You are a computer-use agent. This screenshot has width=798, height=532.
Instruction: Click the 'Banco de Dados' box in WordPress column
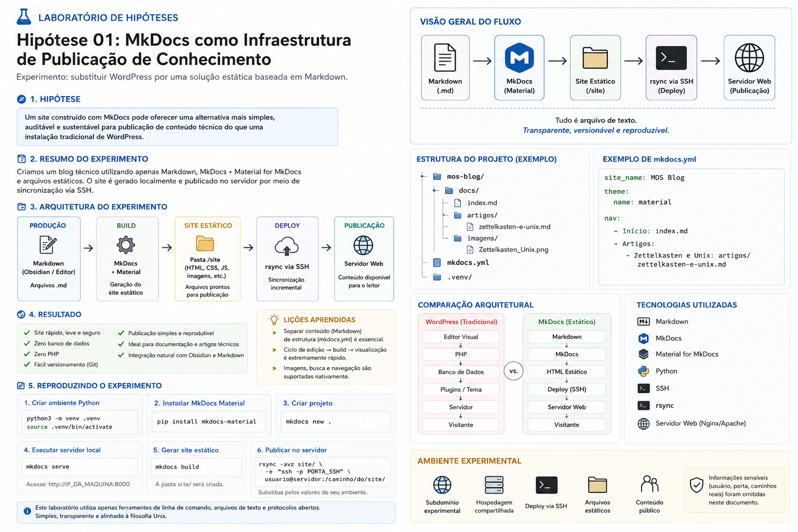point(461,372)
